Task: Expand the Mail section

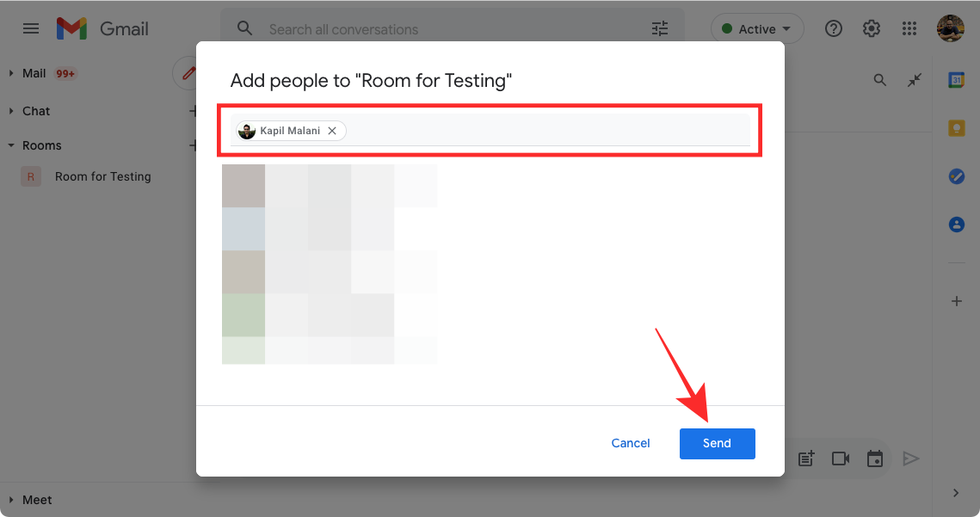Action: pos(11,73)
